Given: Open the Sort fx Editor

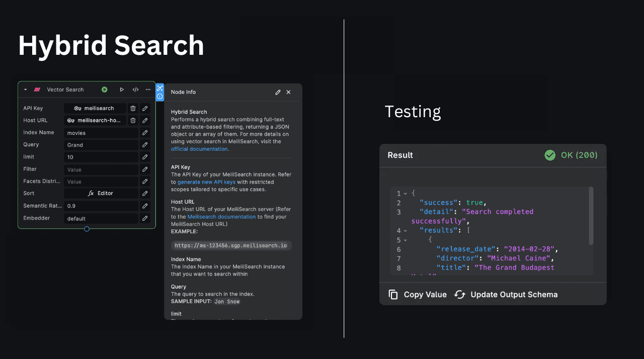Looking at the screenshot, I should [x=101, y=194].
